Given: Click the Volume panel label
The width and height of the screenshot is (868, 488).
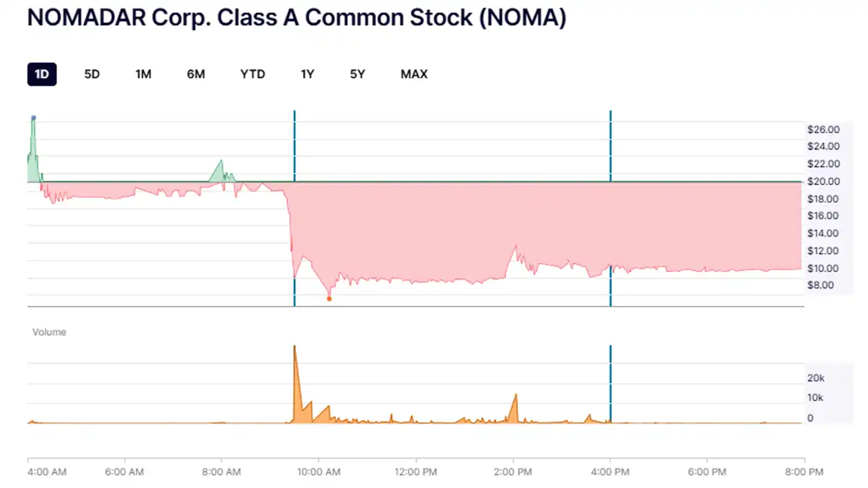Looking at the screenshot, I should pos(49,332).
